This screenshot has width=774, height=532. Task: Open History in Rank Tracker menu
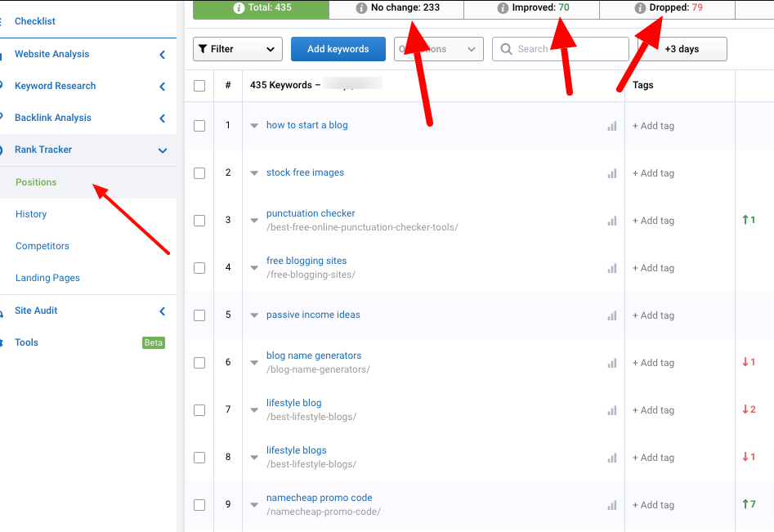pyautogui.click(x=31, y=214)
